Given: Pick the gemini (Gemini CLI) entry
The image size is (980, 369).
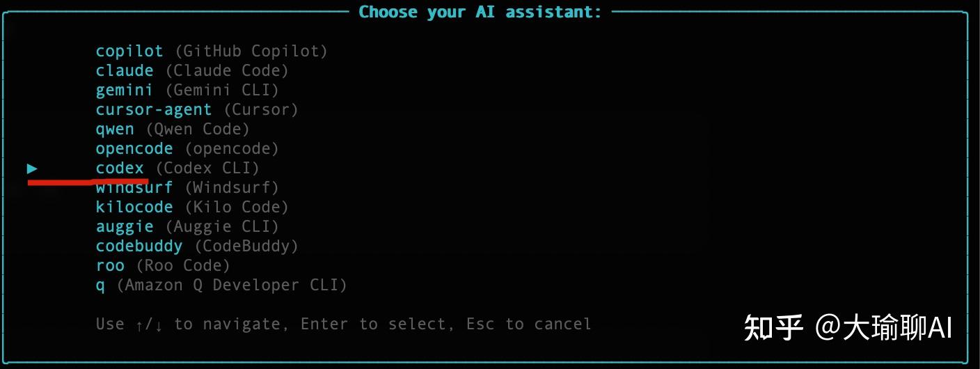Looking at the screenshot, I should 125,91.
